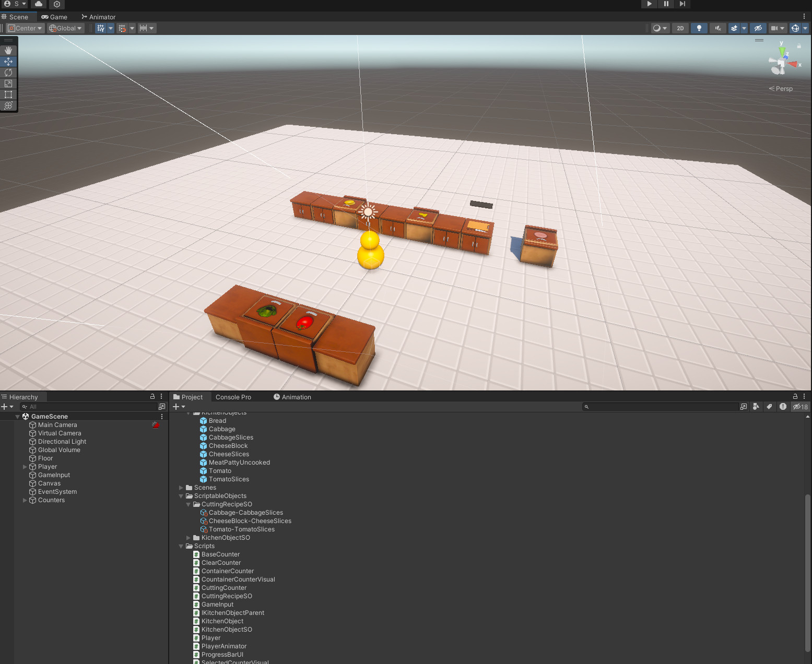Toggle hidden packages count (18)
Image resolution: width=812 pixels, height=664 pixels.
800,407
